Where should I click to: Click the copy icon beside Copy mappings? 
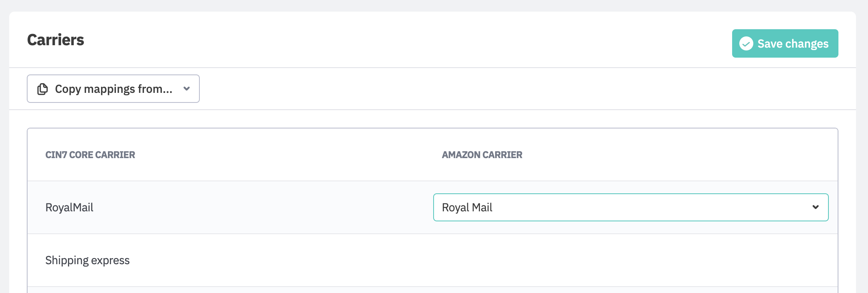43,89
